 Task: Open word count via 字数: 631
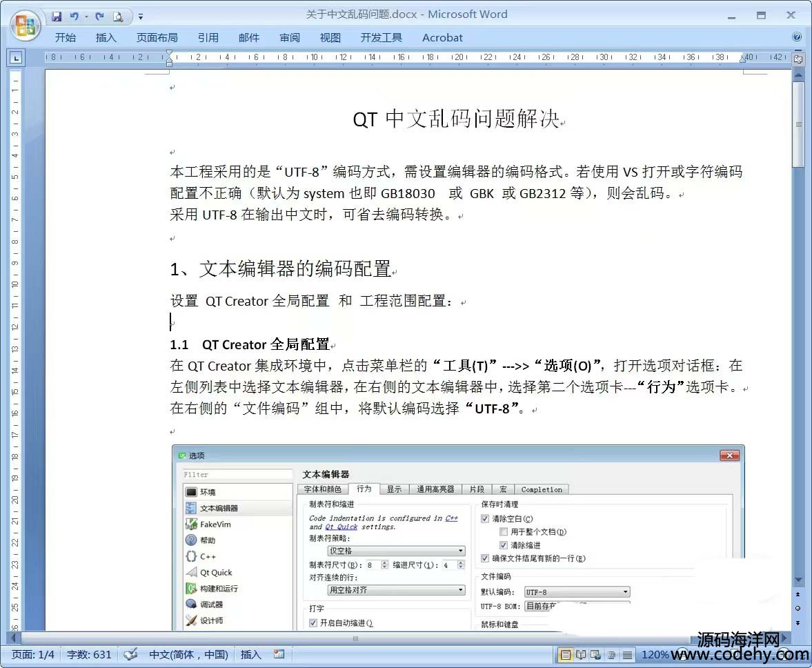coord(89,655)
